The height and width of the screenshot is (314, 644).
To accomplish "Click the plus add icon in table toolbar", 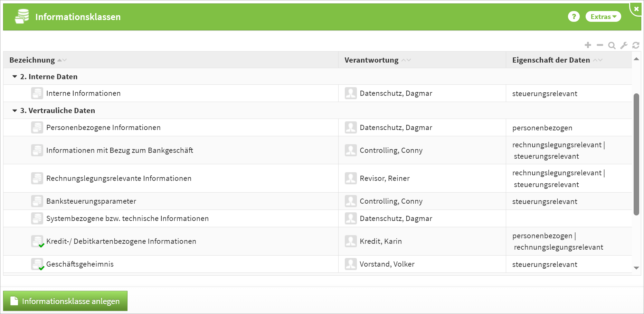I will [x=588, y=45].
